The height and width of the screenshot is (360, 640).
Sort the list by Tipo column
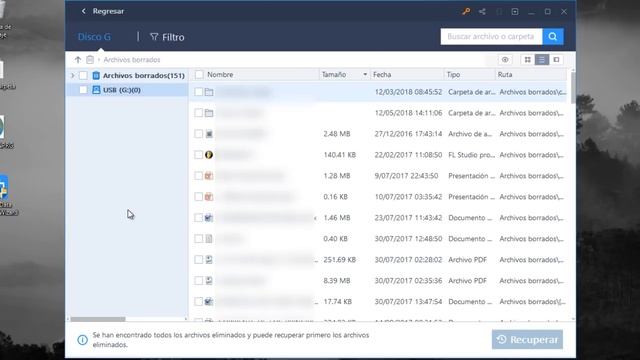pos(453,75)
